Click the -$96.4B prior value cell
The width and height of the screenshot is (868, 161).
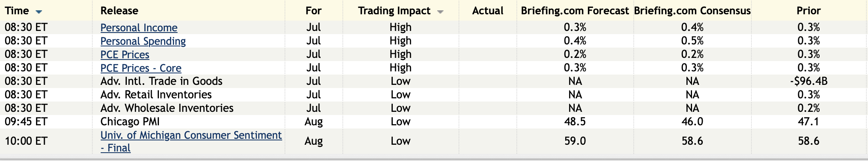pos(809,81)
